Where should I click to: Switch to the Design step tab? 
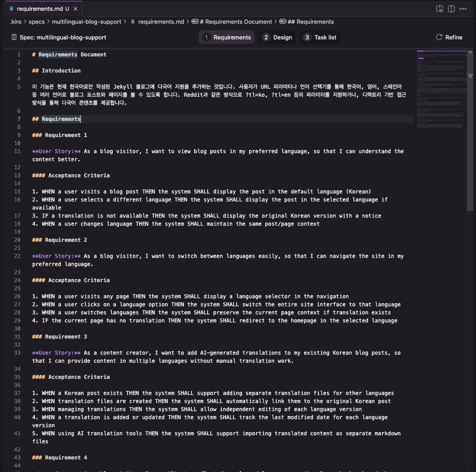[277, 37]
